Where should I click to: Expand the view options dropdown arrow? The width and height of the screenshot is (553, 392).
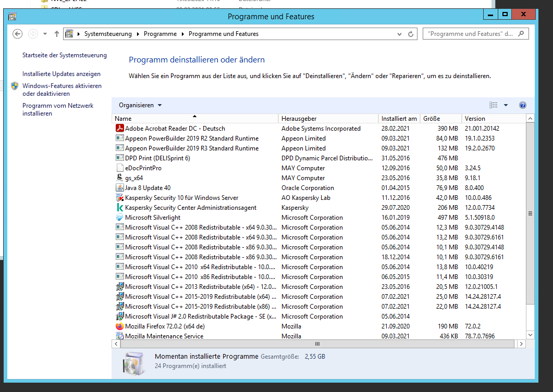pyautogui.click(x=506, y=105)
